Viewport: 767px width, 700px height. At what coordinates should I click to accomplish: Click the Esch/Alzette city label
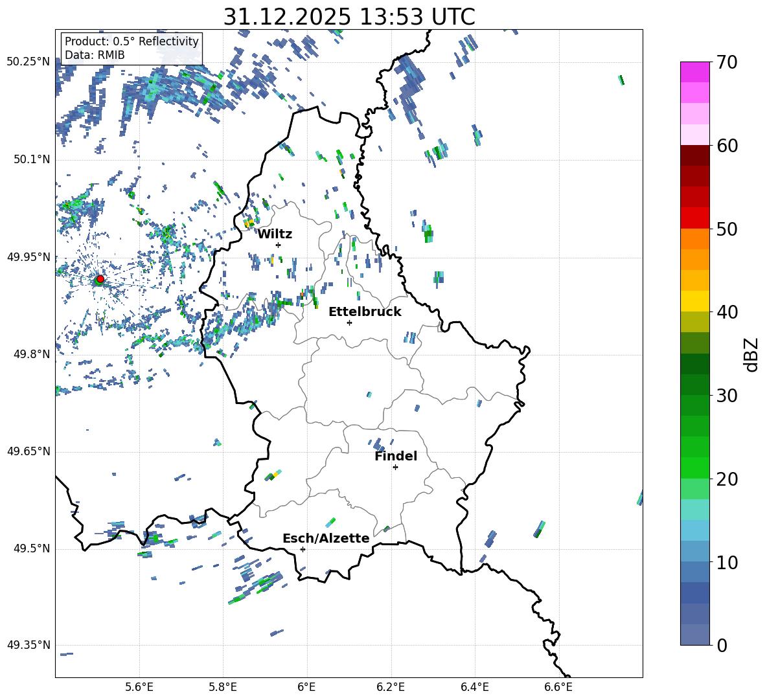click(326, 538)
